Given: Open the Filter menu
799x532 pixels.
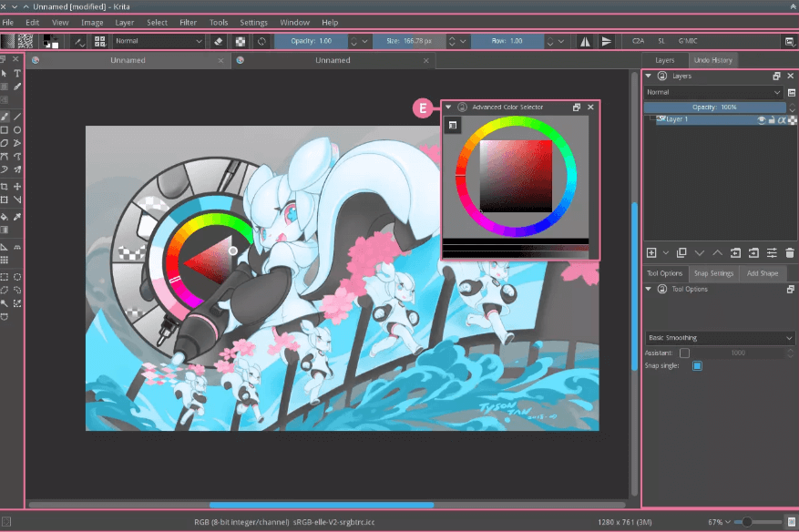Looking at the screenshot, I should pyautogui.click(x=188, y=22).
